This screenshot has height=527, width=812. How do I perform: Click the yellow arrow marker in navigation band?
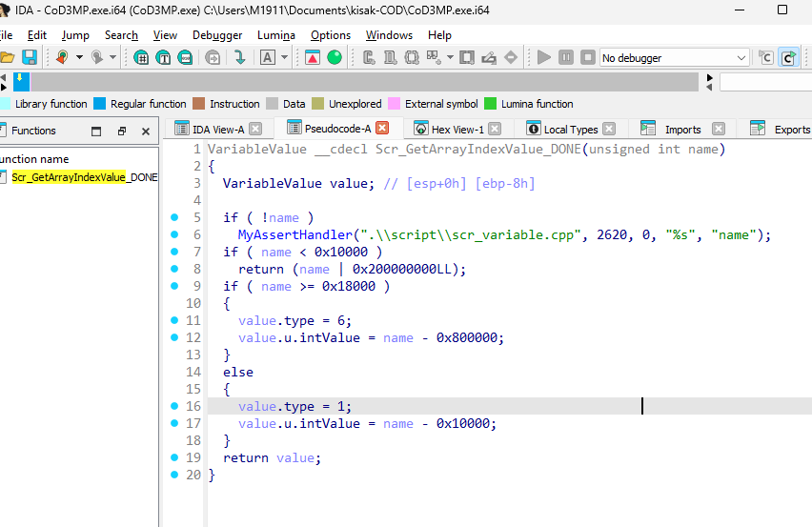(x=20, y=78)
